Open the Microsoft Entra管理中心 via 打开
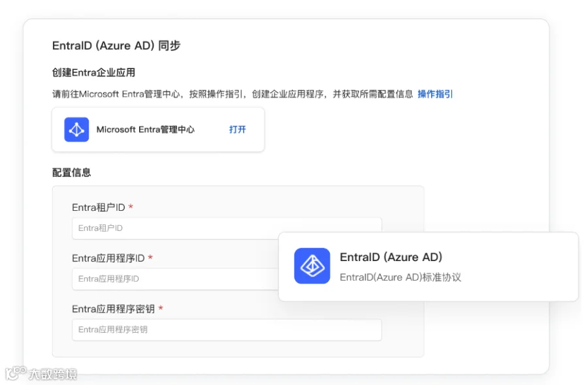Screen dimensions: 588x385 point(237,130)
